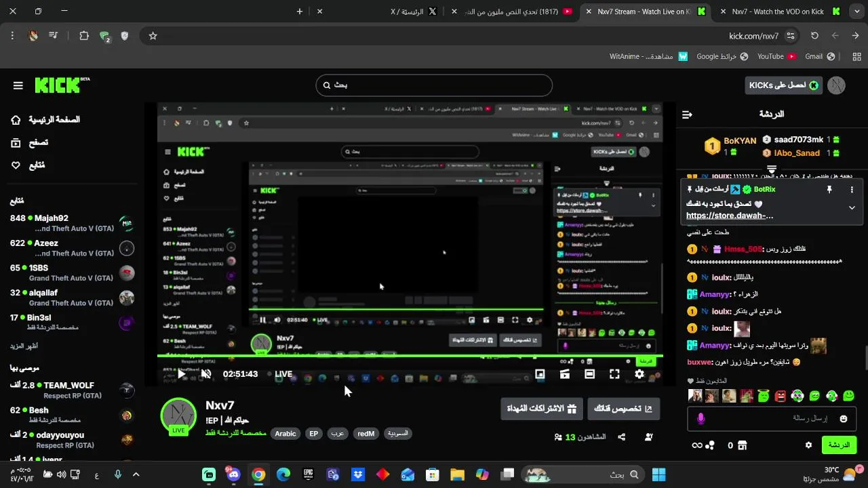Open saad7073mk leaderboard entry
The height and width of the screenshot is (488, 868).
point(801,139)
